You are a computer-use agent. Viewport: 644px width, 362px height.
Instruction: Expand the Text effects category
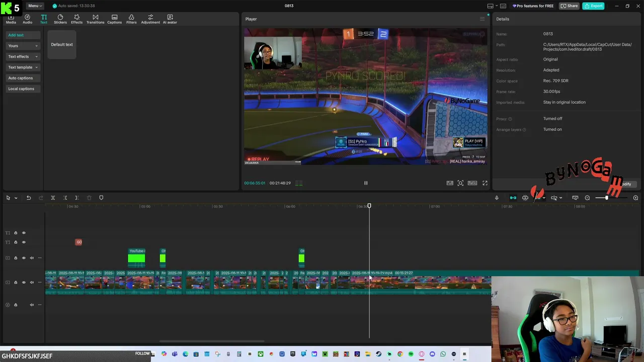[23, 56]
